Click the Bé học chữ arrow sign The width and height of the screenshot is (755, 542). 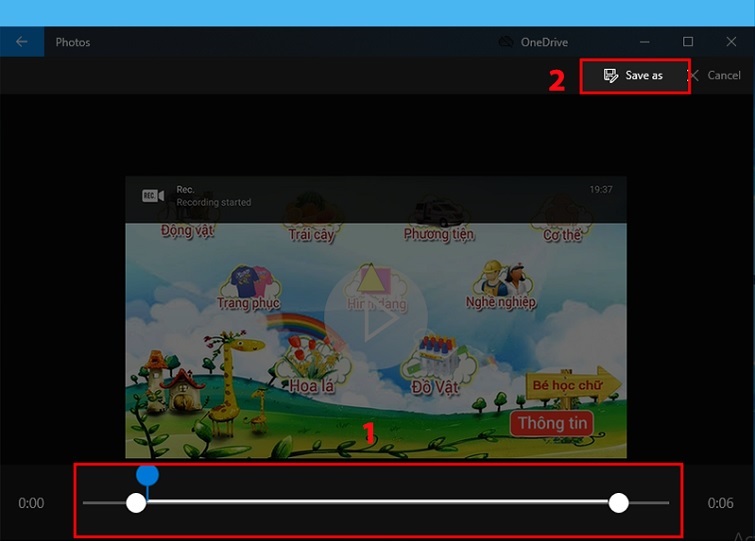pos(574,385)
